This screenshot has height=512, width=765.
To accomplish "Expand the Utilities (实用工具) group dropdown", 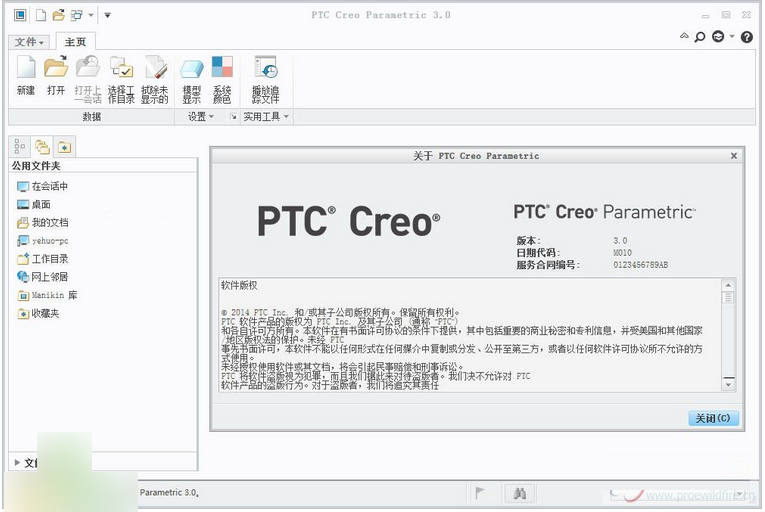I will click(266, 117).
